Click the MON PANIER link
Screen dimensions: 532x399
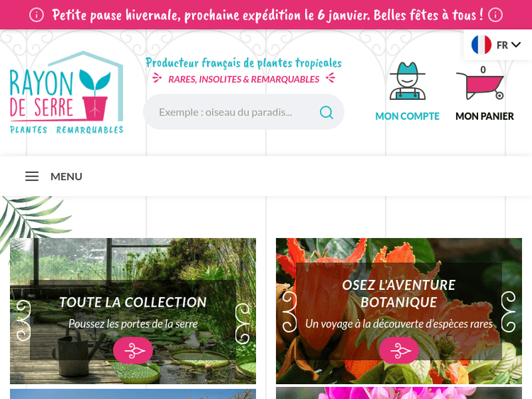484,116
